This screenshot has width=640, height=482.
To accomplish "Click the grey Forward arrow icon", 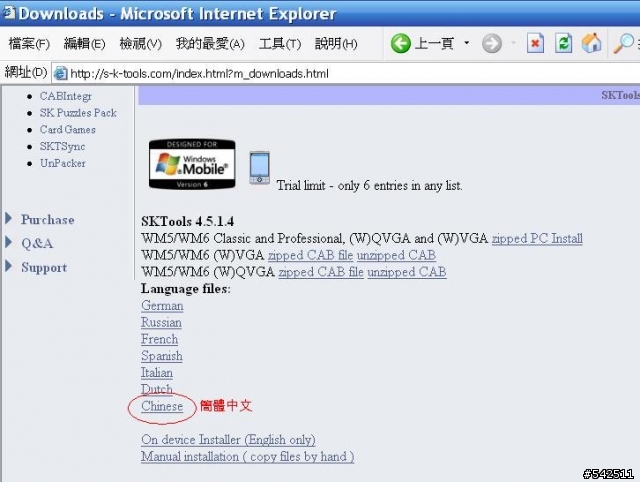I will click(x=492, y=43).
